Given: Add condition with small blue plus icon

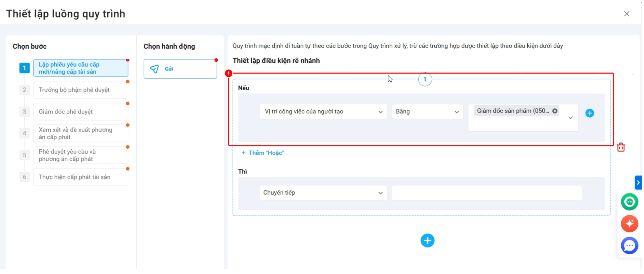Looking at the screenshot, I should click(589, 113).
